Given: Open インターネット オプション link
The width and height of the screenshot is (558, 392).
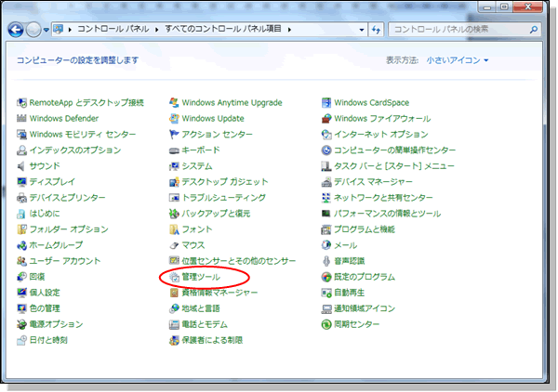Looking at the screenshot, I should [380, 135].
